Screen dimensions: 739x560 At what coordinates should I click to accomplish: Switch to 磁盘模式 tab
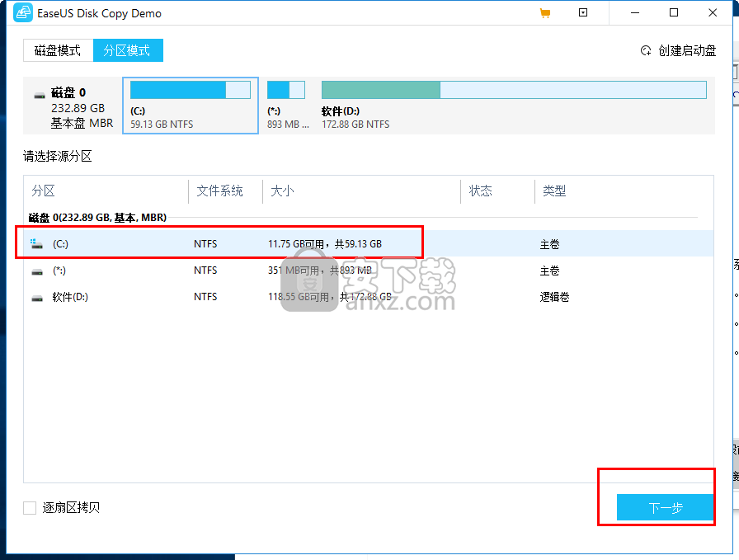[x=58, y=50]
